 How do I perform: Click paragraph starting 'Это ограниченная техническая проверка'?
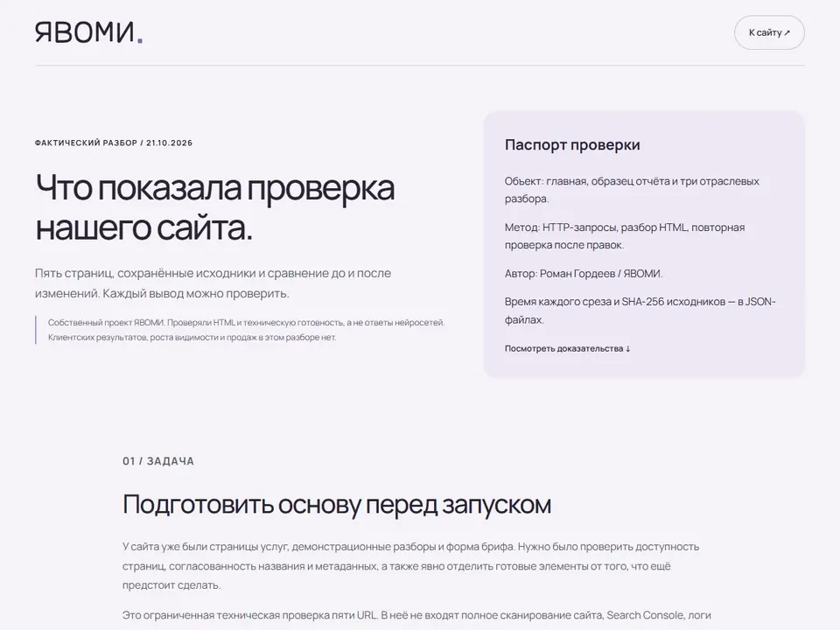click(416, 615)
